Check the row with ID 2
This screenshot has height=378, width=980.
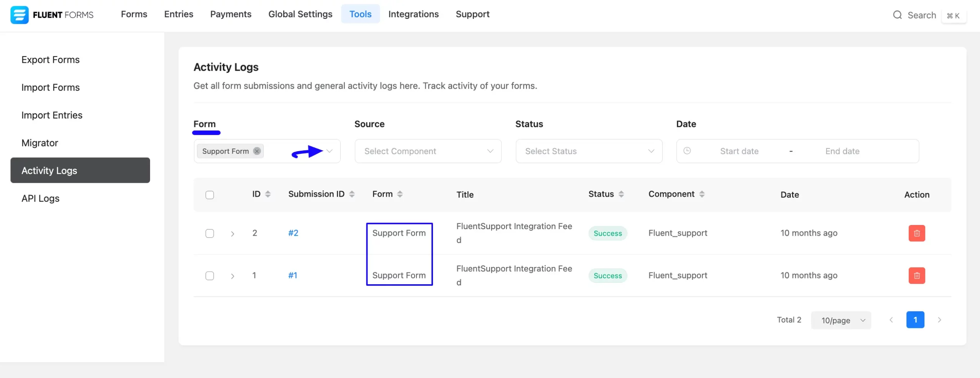point(210,233)
